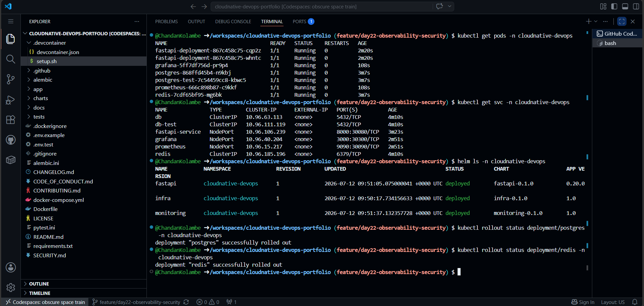644x306 pixels.
Task: Open Explorer views and more actions ellipsis
Action: coord(137,21)
